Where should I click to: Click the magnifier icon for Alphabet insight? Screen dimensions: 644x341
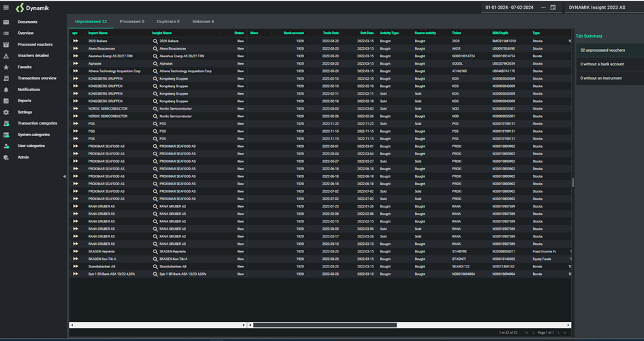point(155,64)
